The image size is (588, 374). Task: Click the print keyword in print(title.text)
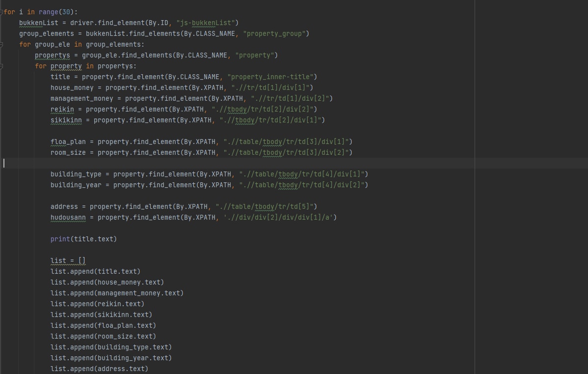click(x=60, y=239)
